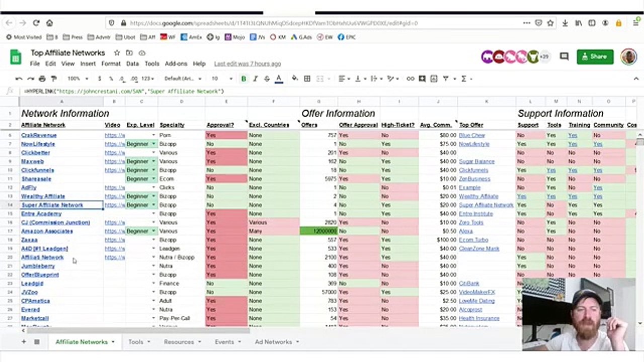
Task: Click the Undo icon in the toolbar
Action: coord(19,78)
